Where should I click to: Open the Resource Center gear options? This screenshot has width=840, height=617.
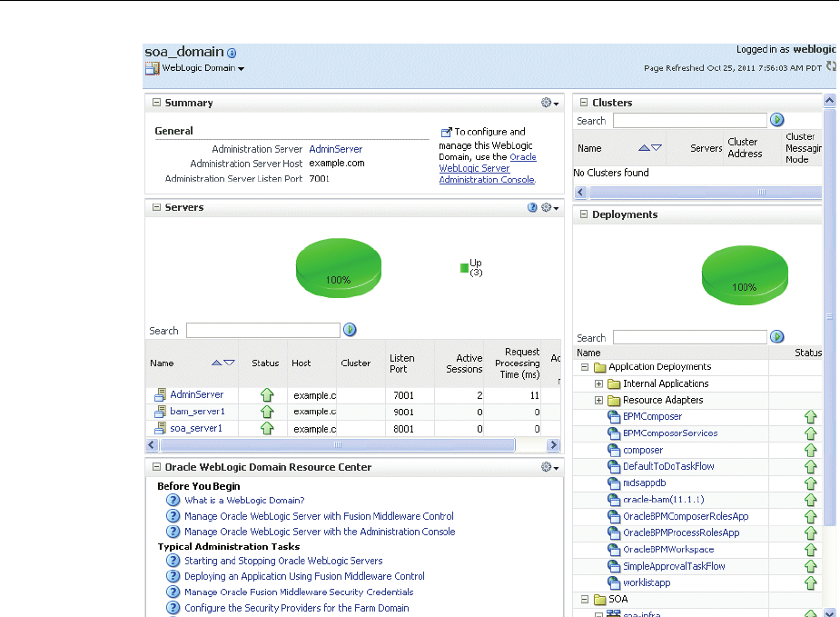[x=549, y=467]
